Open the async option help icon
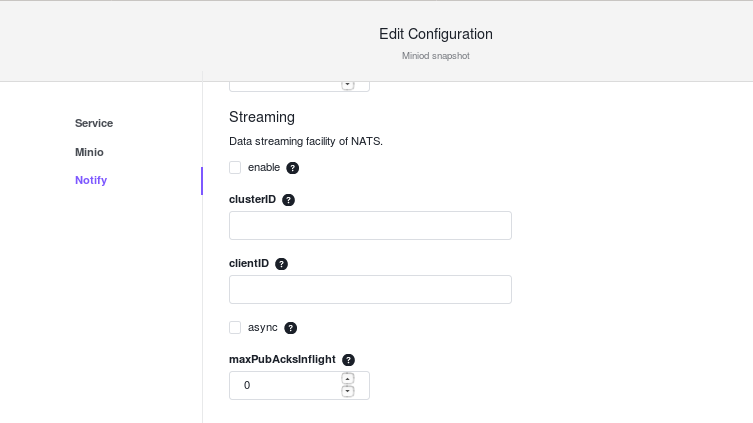 coord(291,327)
